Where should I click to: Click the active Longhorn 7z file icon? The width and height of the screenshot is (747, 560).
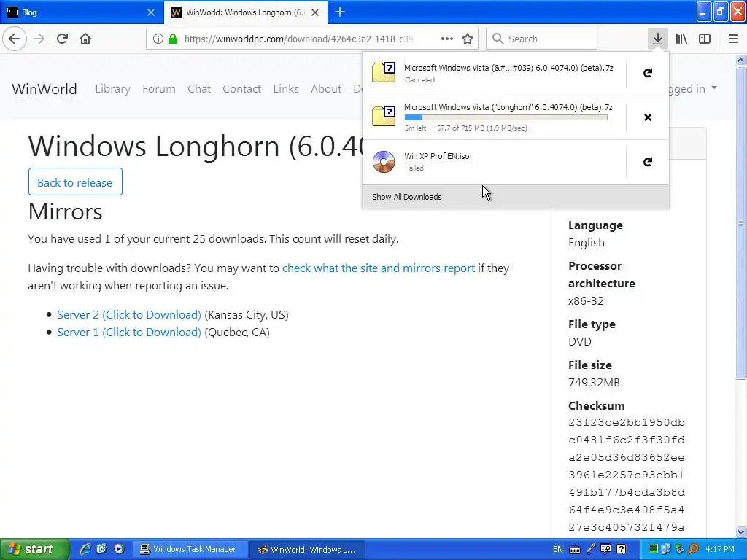click(x=384, y=117)
